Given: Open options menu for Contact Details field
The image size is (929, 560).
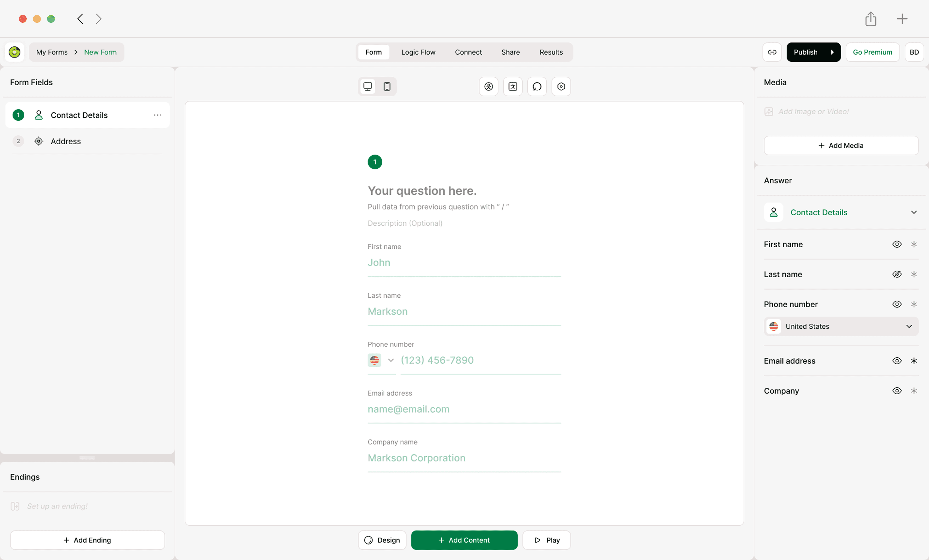Looking at the screenshot, I should (x=158, y=115).
